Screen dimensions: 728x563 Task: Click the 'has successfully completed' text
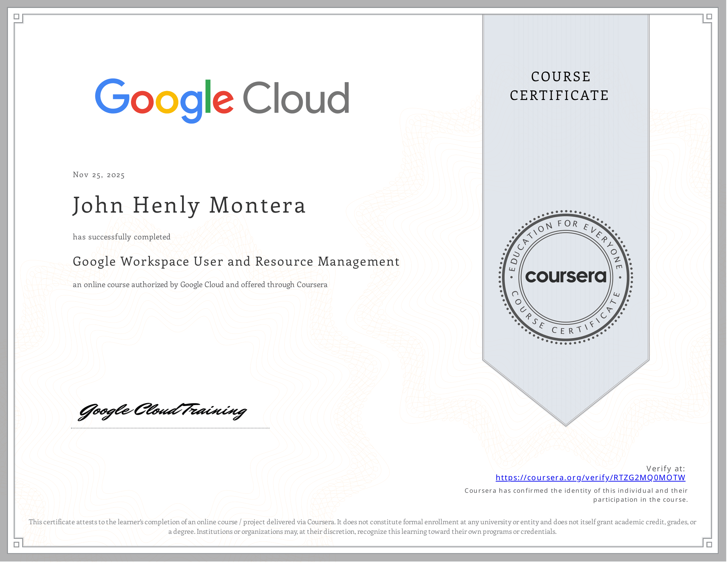122,237
